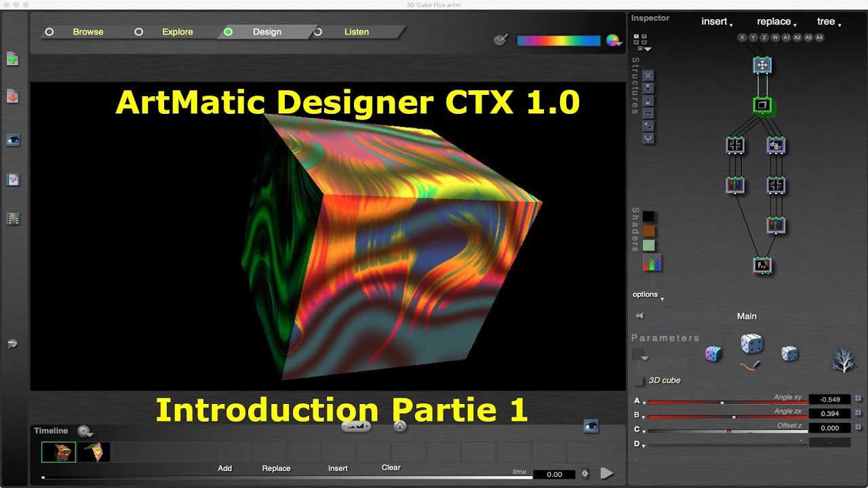The image size is (868, 488).
Task: Open parameter B dropdown arrow
Action: 644,416
